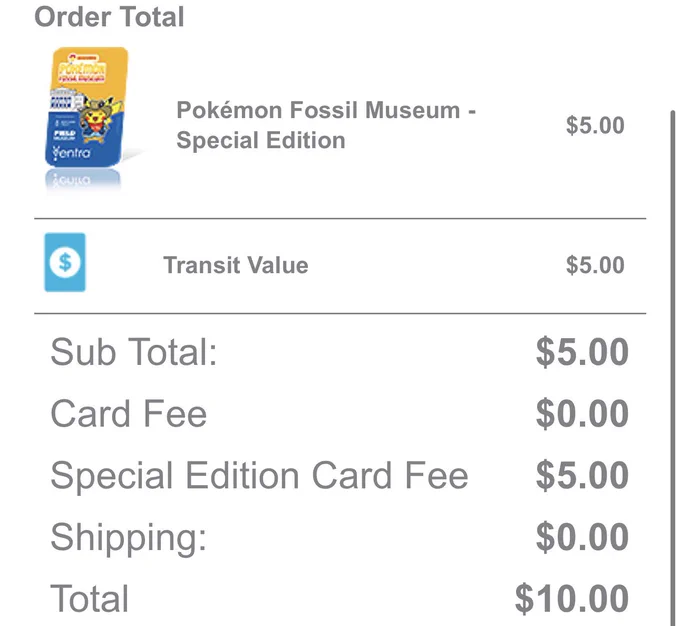
Task: Click the Transit Value dollar icon
Action: pyautogui.click(x=65, y=262)
